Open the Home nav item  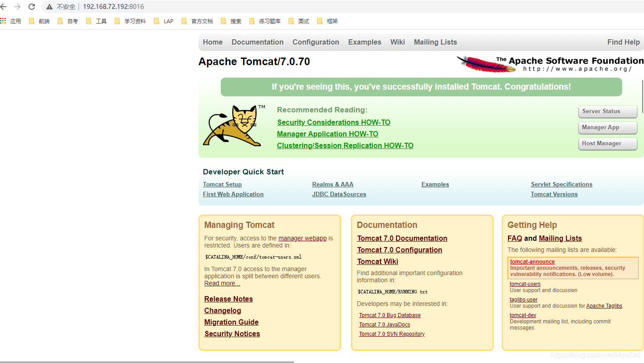(213, 42)
